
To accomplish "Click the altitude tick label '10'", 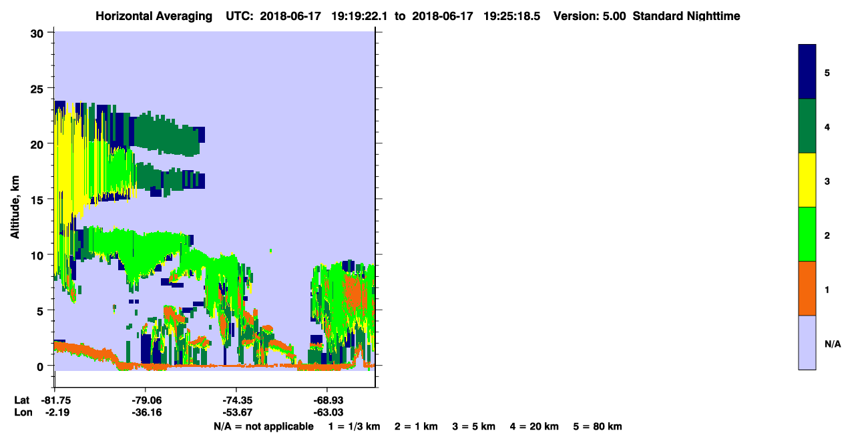I will (39, 255).
